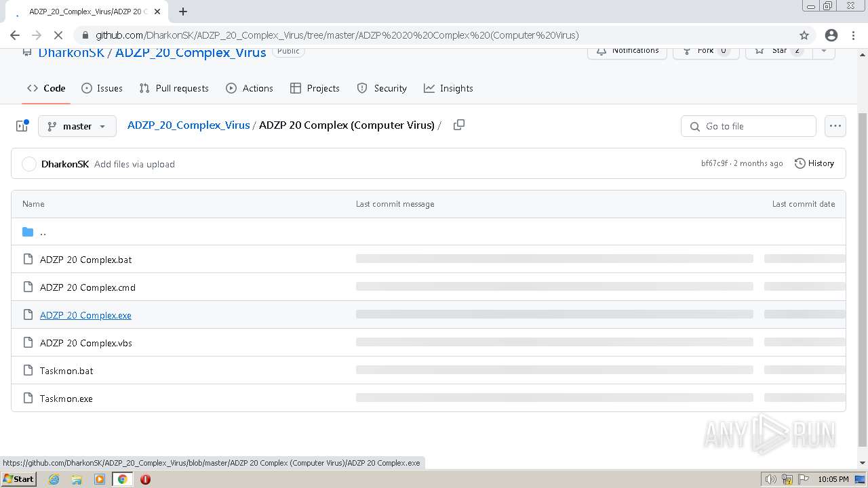The height and width of the screenshot is (488, 868).
Task: Go to the ADZP_20_Complex_Virus breadcrumb link
Action: [x=189, y=125]
